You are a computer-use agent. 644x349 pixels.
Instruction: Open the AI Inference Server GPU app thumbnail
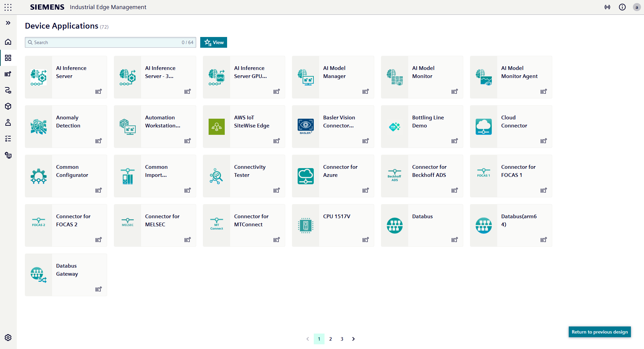(x=217, y=77)
